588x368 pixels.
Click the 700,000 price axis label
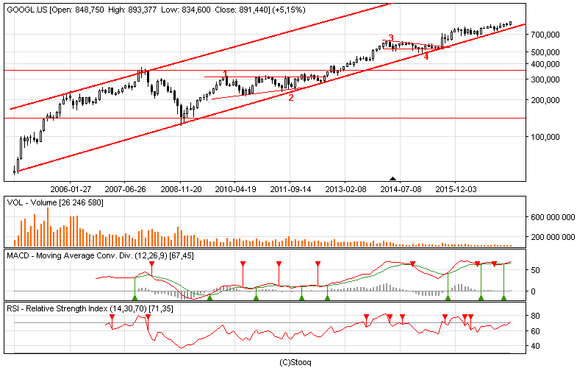pos(545,35)
